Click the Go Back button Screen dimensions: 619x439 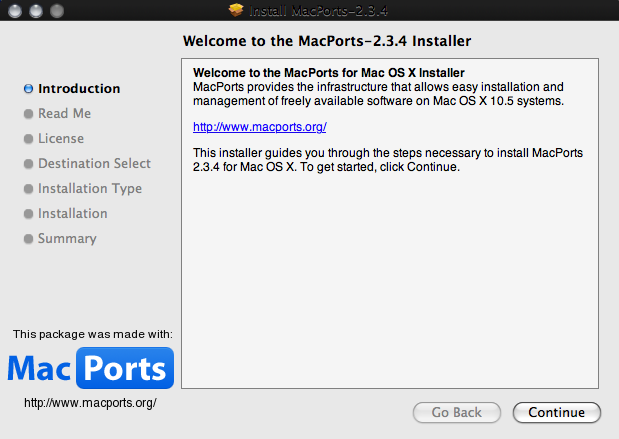457,413
